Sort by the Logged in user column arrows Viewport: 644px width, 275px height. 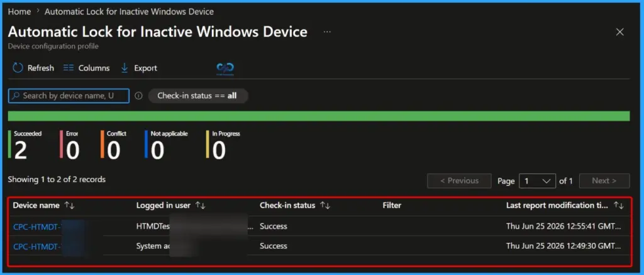point(200,205)
